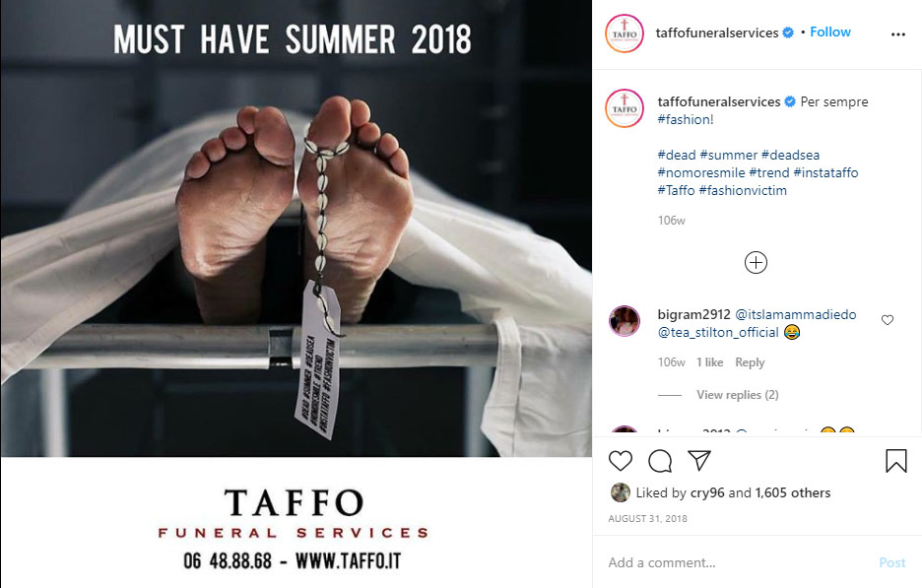Click the #fashion! hashtag

tap(685, 119)
